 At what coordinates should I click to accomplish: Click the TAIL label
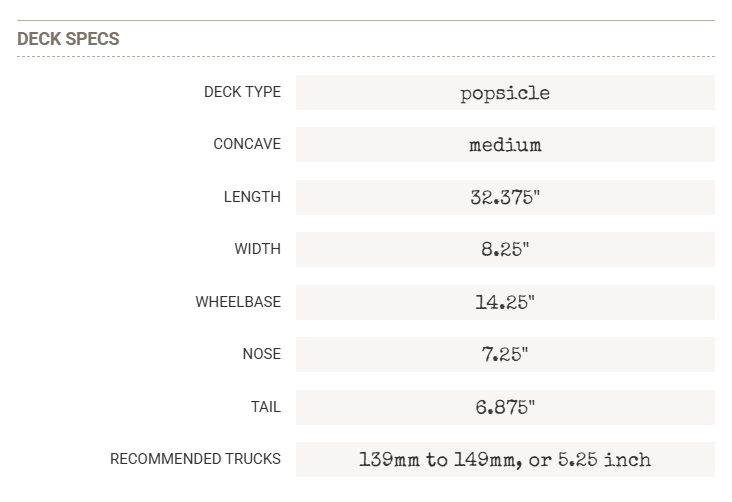(266, 407)
